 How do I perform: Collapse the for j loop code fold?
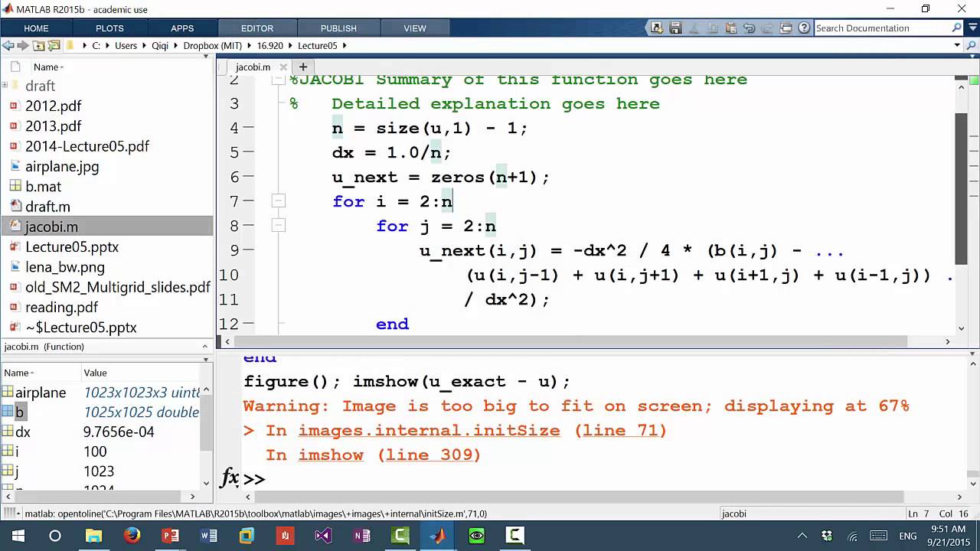(x=279, y=226)
